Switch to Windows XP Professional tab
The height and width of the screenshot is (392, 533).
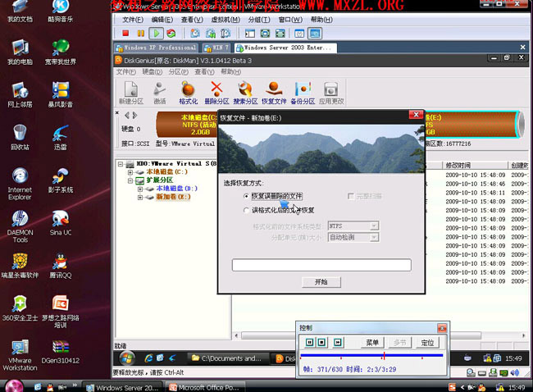coord(157,48)
